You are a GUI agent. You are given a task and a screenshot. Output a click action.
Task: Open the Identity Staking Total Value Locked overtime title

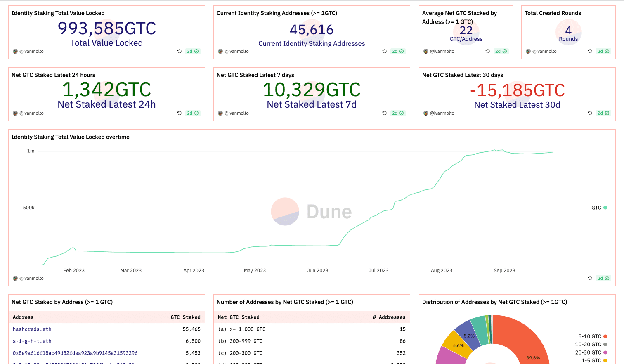71,137
